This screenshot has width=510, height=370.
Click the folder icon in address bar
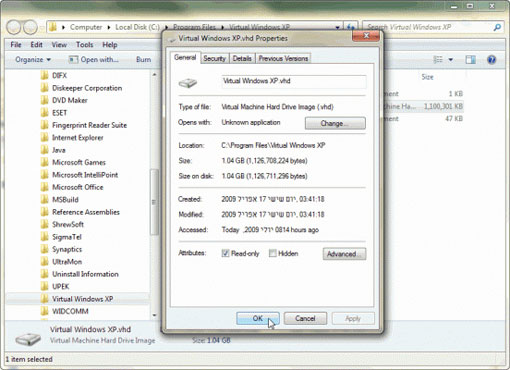pyautogui.click(x=53, y=27)
